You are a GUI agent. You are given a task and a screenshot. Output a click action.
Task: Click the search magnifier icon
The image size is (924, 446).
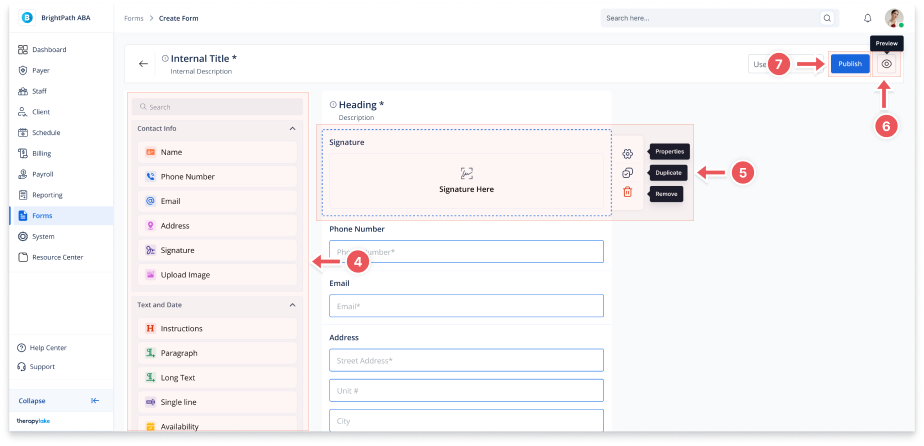[x=827, y=18]
